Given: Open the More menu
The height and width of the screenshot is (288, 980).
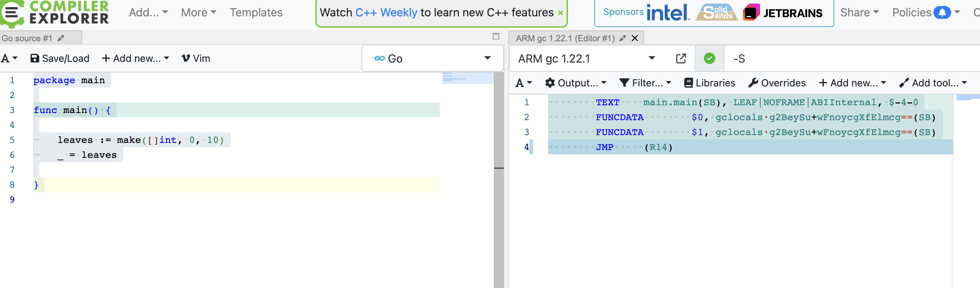Looking at the screenshot, I should pyautogui.click(x=199, y=12).
